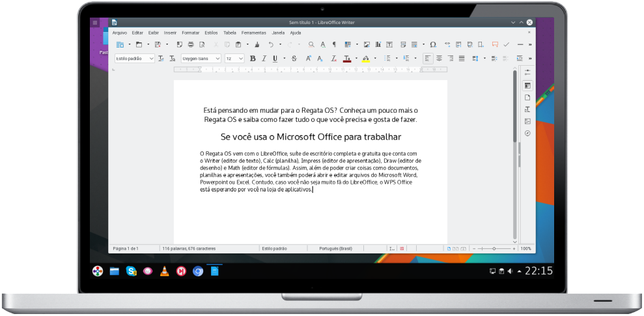The height and width of the screenshot is (316, 644).
Task: Apply the dark red font color
Action: pos(347,59)
